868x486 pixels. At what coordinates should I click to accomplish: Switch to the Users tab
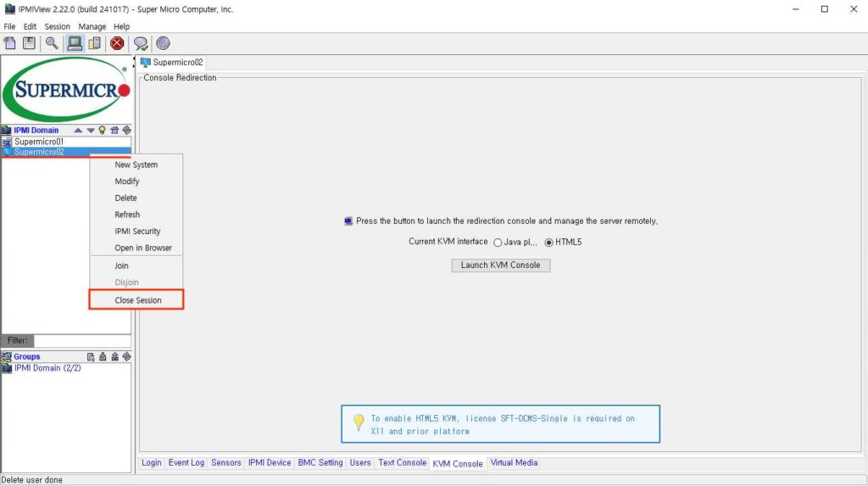click(x=360, y=463)
